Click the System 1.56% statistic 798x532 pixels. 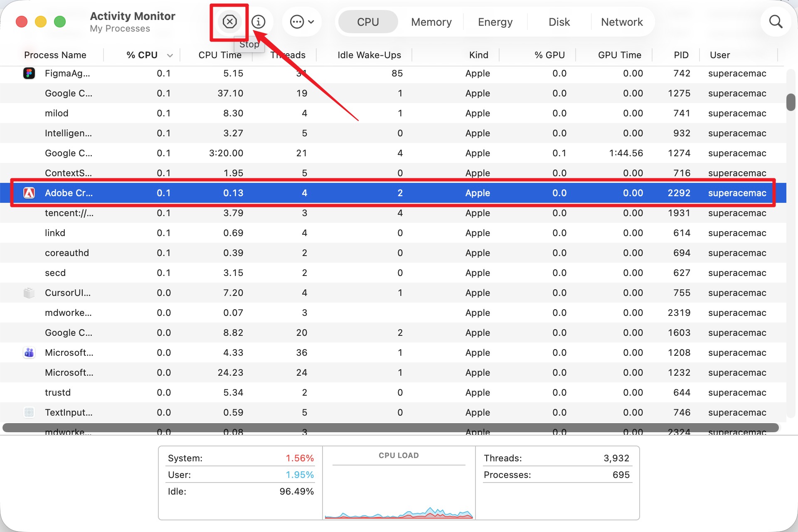tap(241, 458)
